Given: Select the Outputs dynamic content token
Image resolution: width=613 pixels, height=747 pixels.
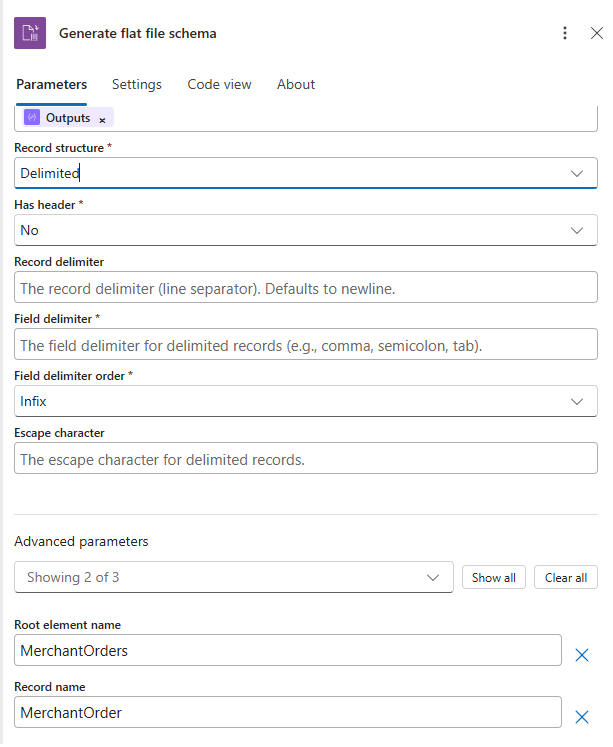Looking at the screenshot, I should [68, 118].
